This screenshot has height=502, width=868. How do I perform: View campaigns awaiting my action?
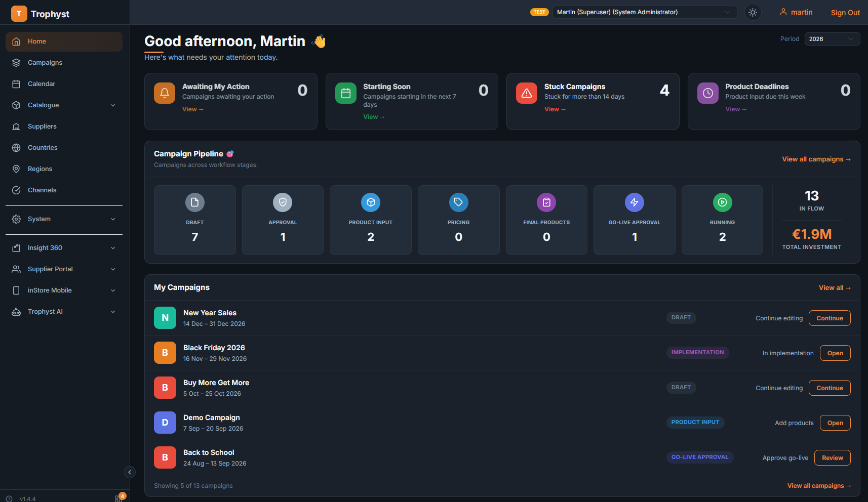tap(193, 109)
